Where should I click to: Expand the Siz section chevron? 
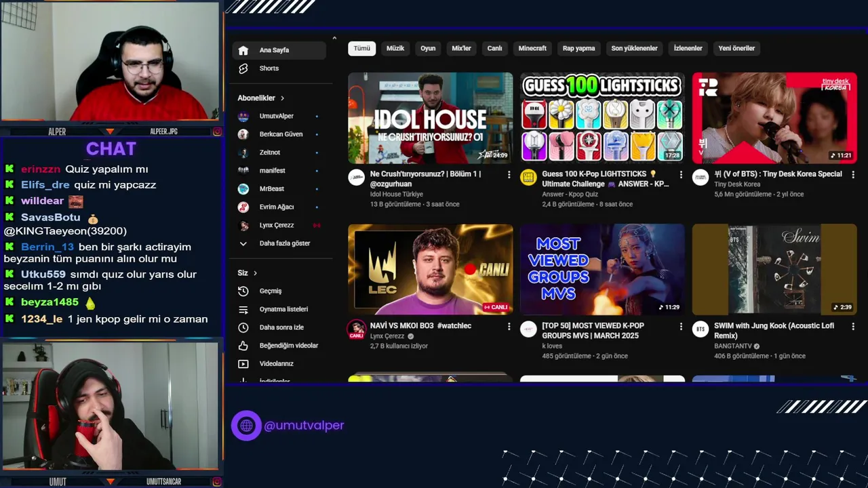tap(255, 273)
